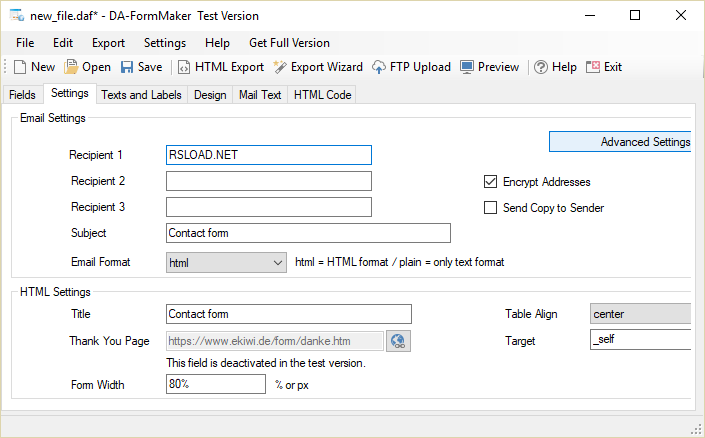This screenshot has width=705, height=438.
Task: Click the FTP Upload cloud icon
Action: pos(379,67)
